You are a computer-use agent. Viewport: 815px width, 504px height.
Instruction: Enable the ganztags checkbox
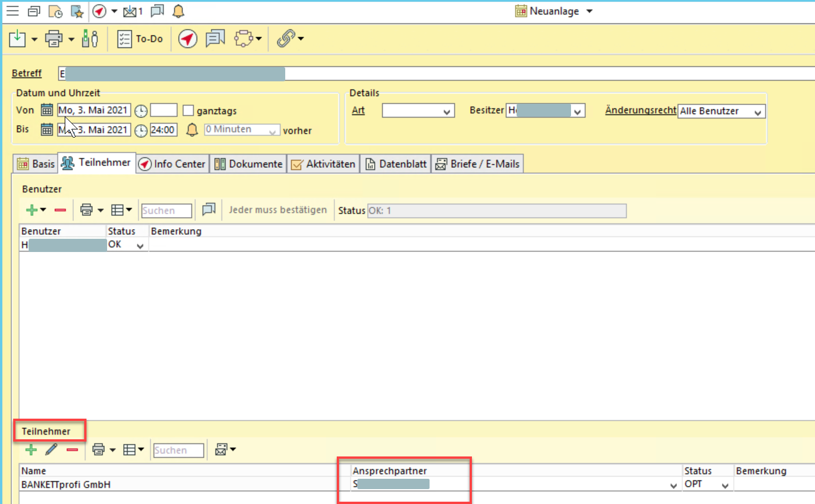coord(188,111)
